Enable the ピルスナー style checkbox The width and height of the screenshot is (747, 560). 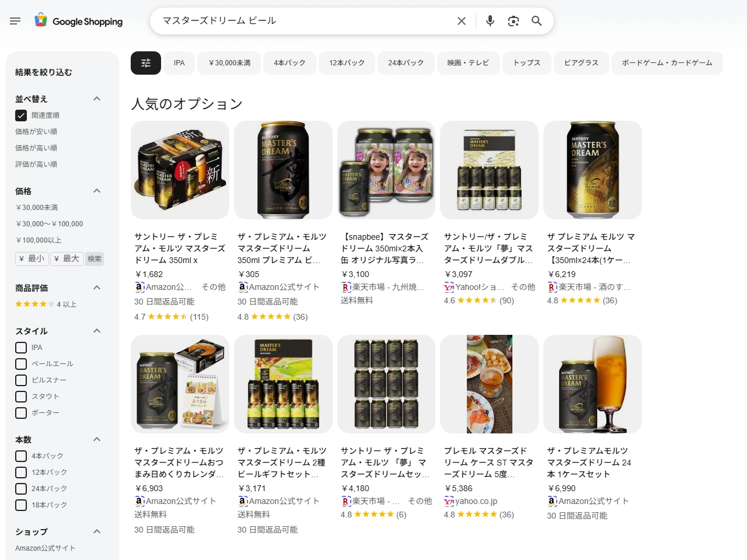(x=21, y=380)
